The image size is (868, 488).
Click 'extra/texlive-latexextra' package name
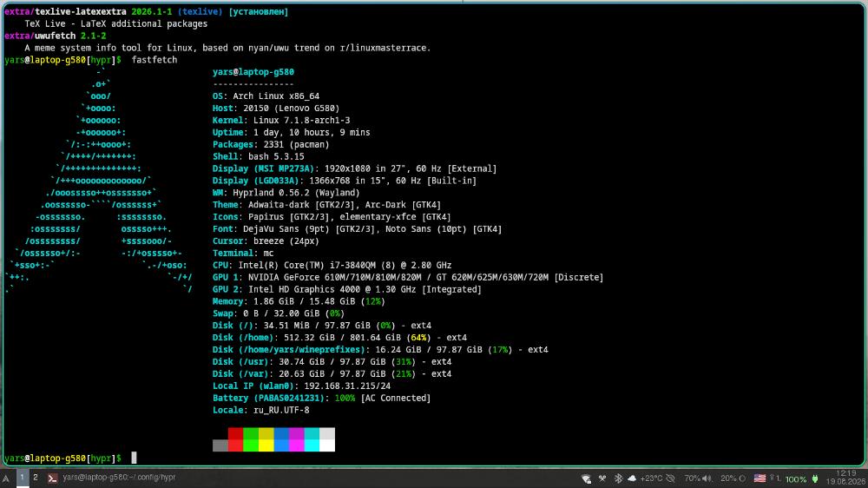pos(65,11)
